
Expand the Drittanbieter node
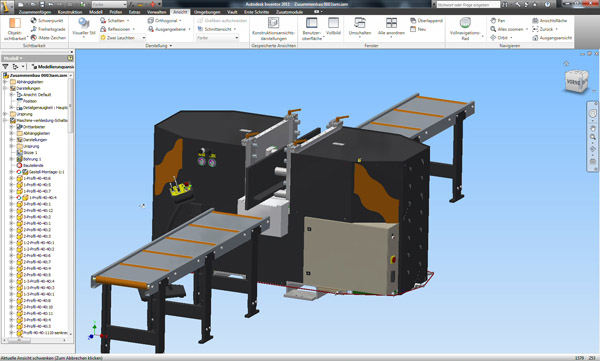click(11, 127)
